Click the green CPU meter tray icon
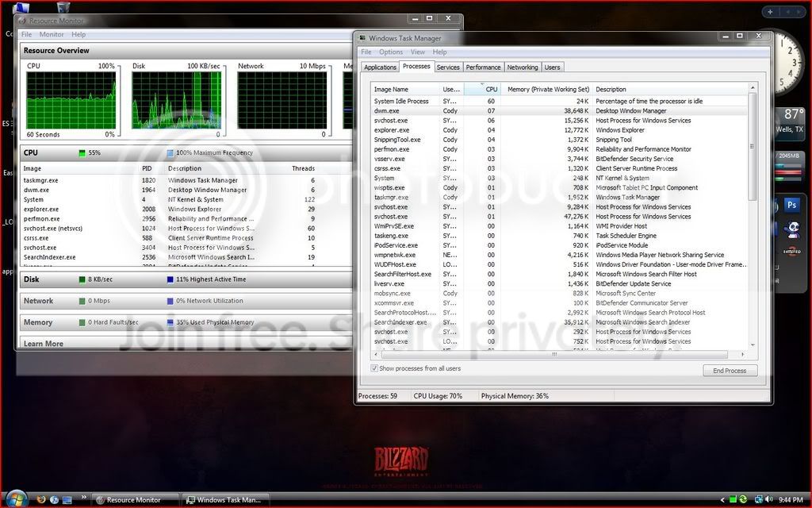Screen dimensions: 812x508 (x=733, y=500)
